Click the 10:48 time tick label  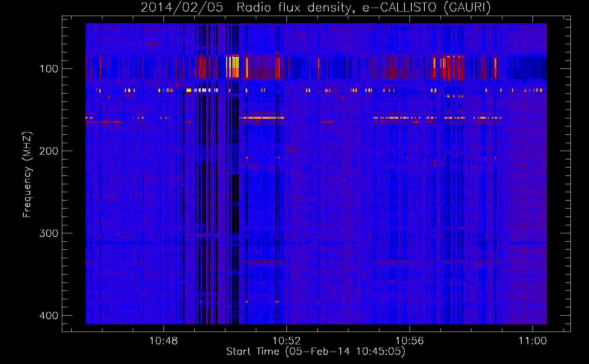coord(163,341)
